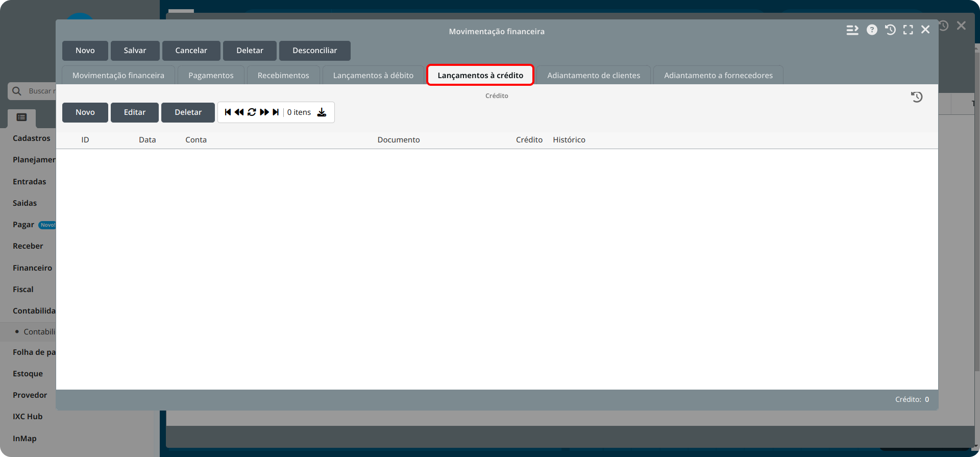Select the Lançamentos à crédito tab

click(x=480, y=75)
